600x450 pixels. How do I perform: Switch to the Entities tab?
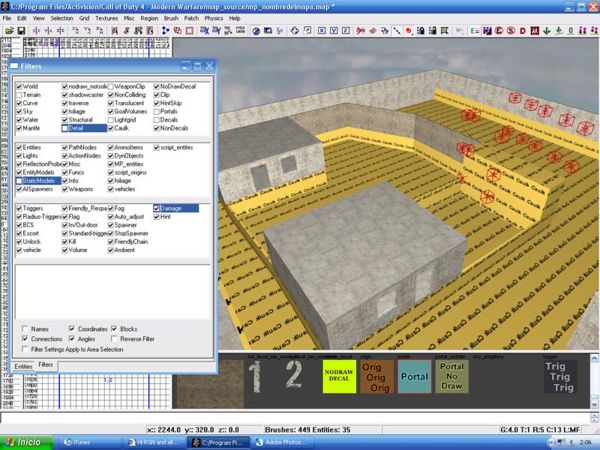(x=23, y=366)
